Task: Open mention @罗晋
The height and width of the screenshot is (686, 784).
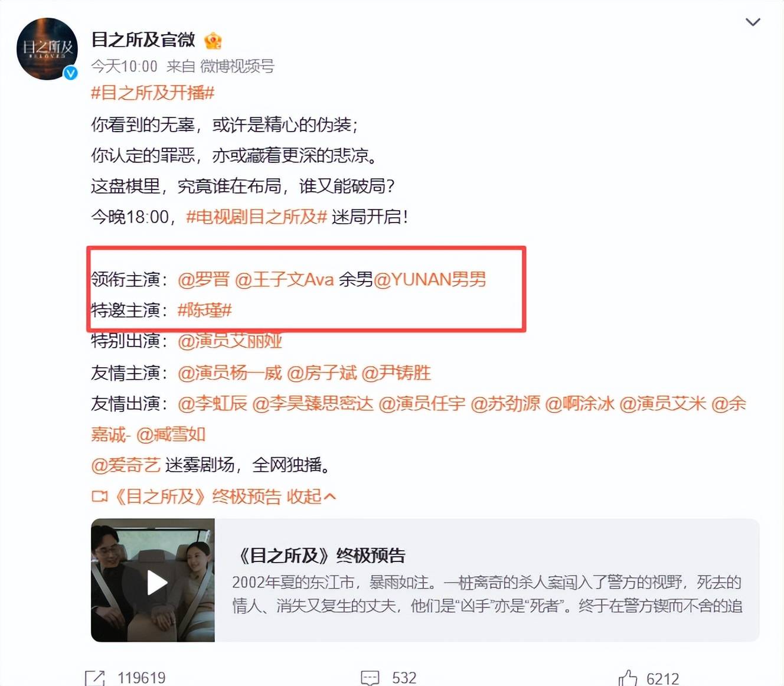Action: (x=204, y=279)
